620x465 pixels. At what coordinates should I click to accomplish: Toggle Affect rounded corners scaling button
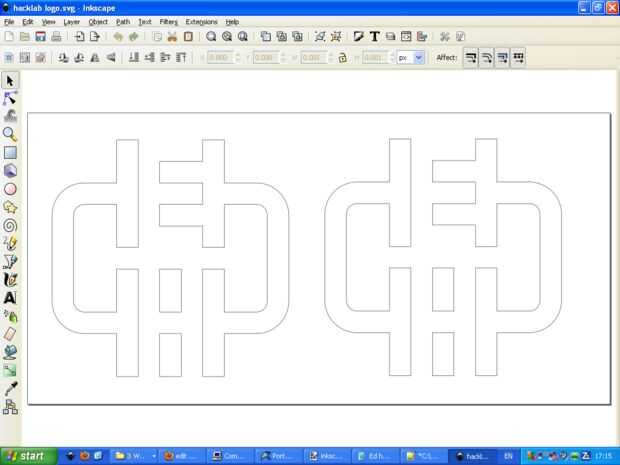(x=486, y=58)
